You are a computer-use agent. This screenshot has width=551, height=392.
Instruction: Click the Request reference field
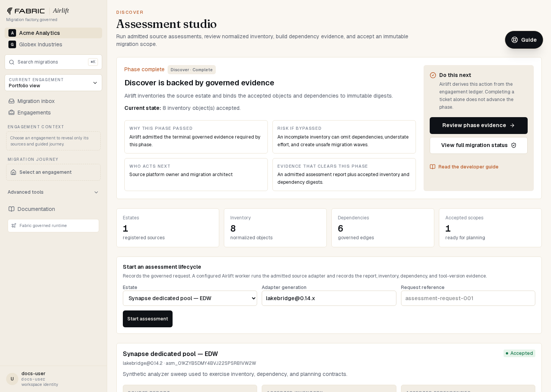click(x=468, y=298)
